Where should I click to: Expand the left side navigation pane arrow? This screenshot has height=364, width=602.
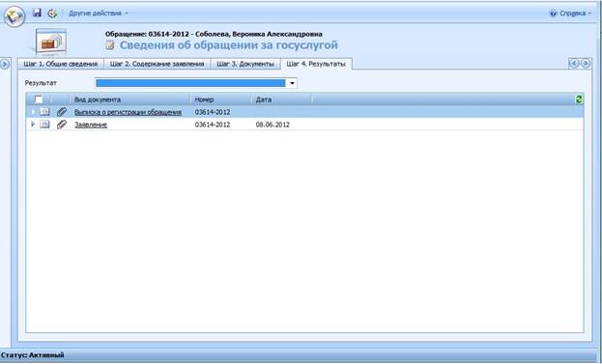click(5, 64)
